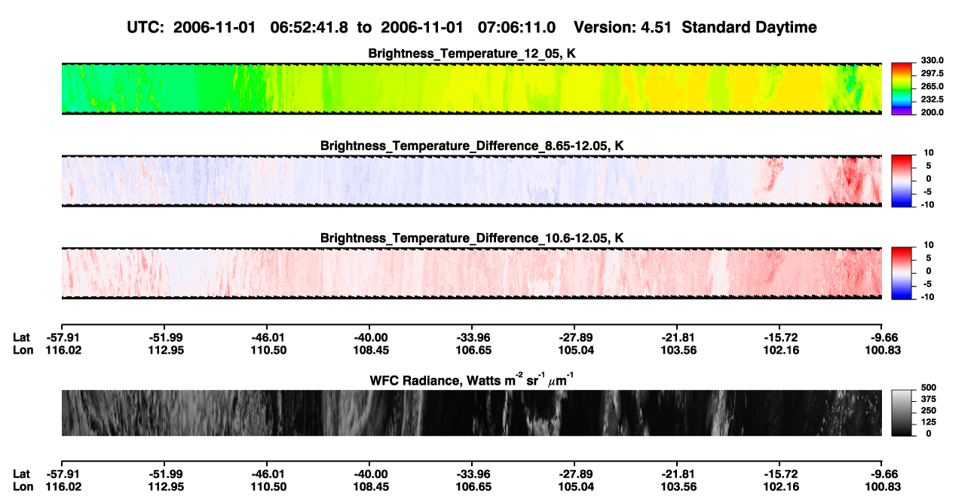Viewport: 980px width, 503px height.
Task: Click the 265.0 colorbar tick label
Action: [932, 87]
